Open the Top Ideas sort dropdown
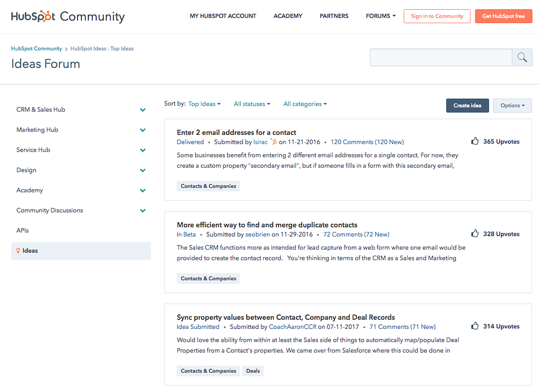 tap(204, 104)
